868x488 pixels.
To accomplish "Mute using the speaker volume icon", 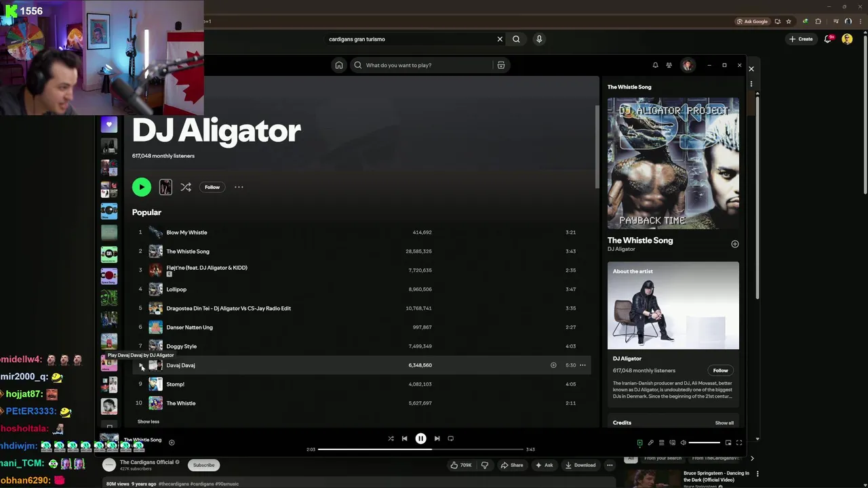I will pos(683,443).
